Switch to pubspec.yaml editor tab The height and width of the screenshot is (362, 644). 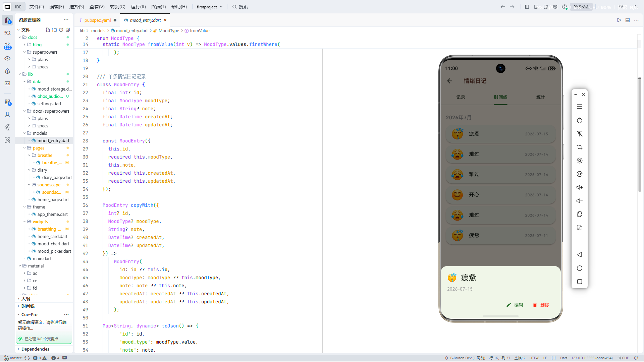(x=98, y=20)
